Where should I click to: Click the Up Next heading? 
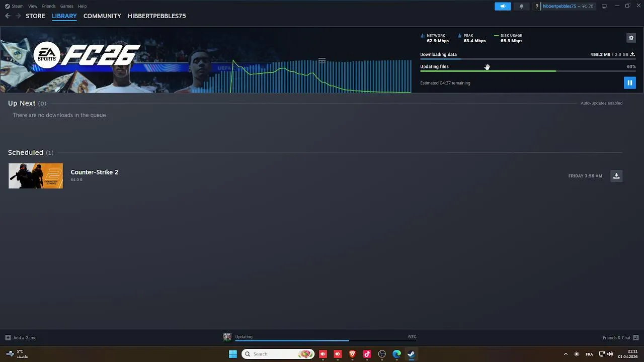22,103
